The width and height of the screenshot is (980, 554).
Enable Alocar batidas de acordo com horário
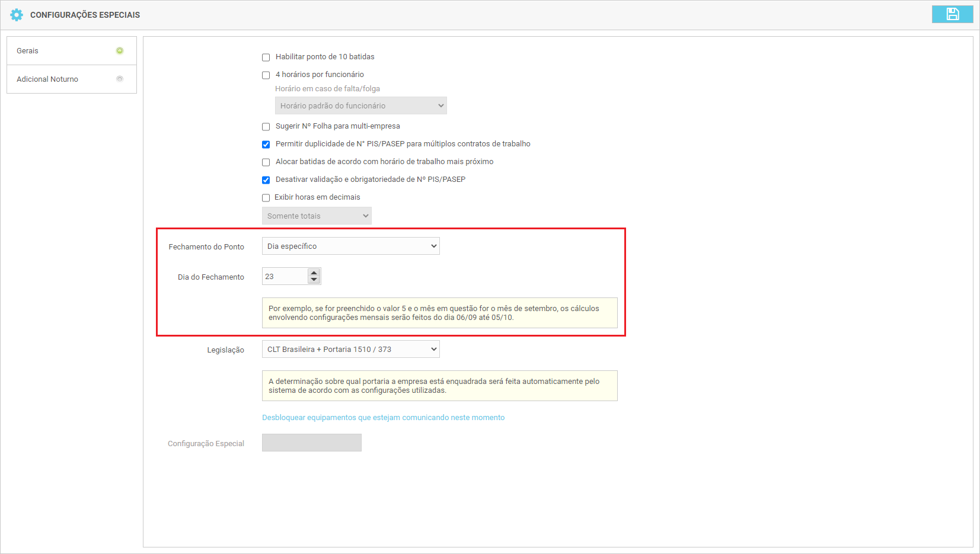click(x=266, y=162)
